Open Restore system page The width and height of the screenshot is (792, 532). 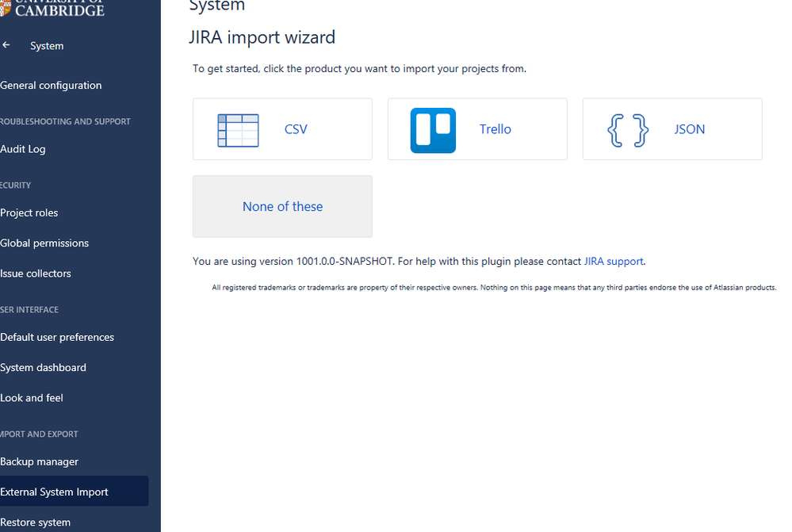(x=35, y=522)
